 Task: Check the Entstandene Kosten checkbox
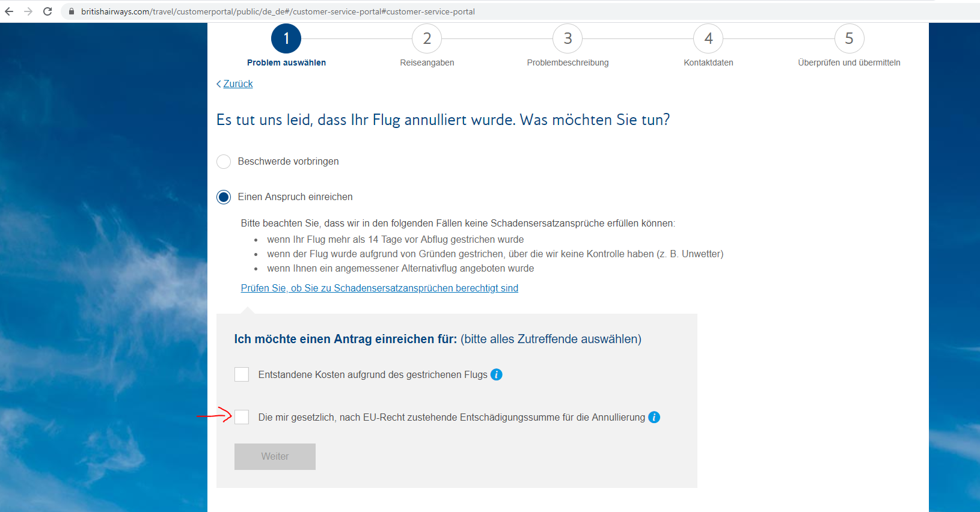242,374
